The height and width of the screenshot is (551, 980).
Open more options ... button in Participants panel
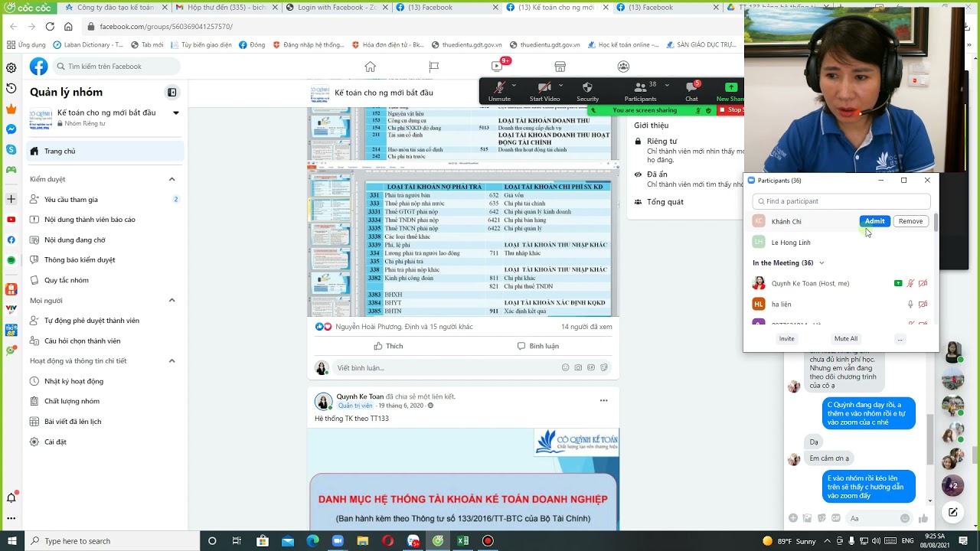click(x=900, y=338)
